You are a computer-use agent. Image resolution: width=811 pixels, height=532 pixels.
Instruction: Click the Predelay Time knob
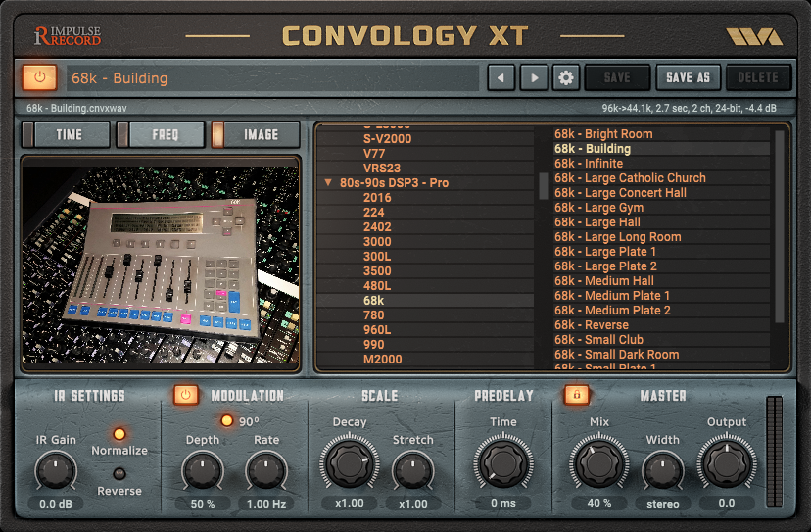click(502, 463)
